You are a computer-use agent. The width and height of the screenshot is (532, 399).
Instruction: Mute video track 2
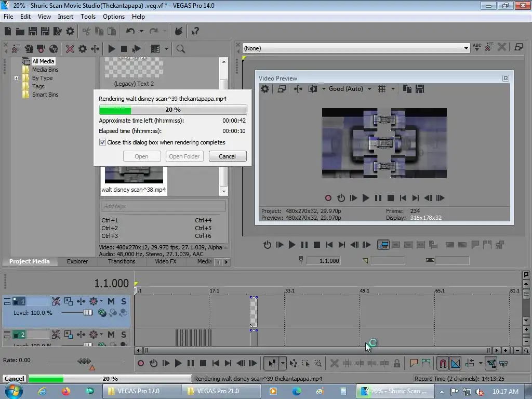click(x=111, y=335)
